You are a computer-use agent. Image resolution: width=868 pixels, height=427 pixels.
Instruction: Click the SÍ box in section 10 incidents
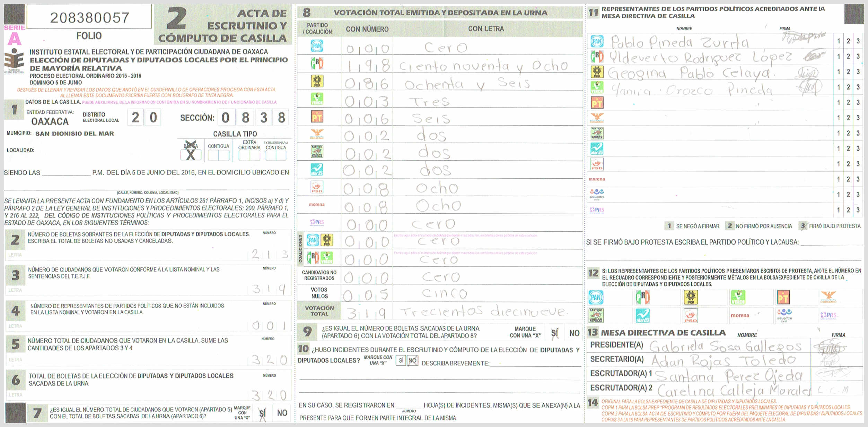(x=401, y=360)
